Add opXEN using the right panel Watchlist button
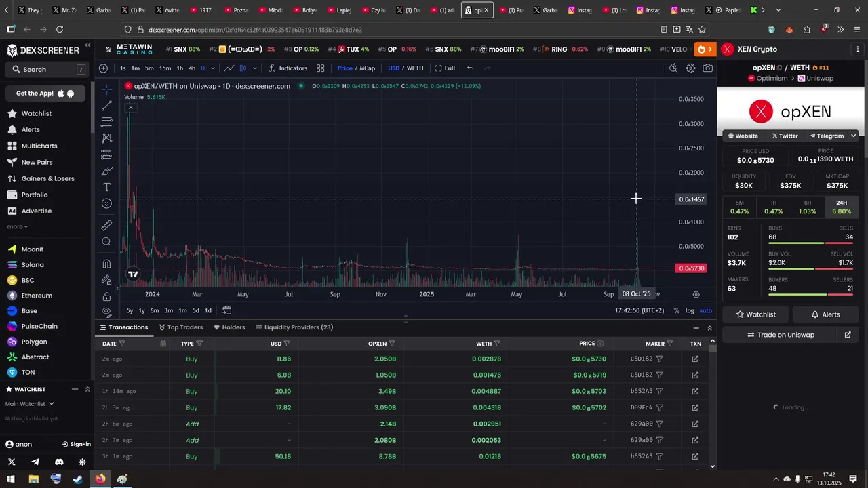This screenshot has width=868, height=488. 756,314
